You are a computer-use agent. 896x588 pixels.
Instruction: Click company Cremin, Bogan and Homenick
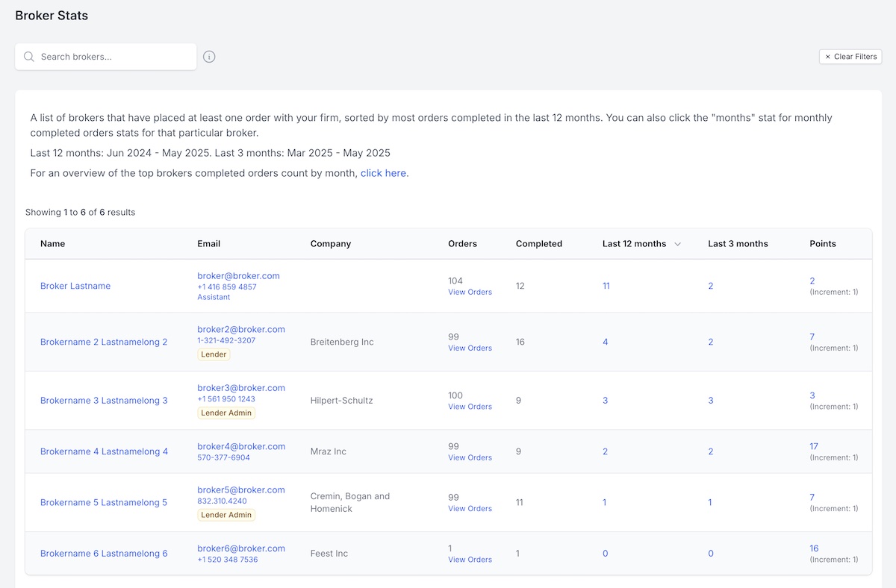pos(350,502)
